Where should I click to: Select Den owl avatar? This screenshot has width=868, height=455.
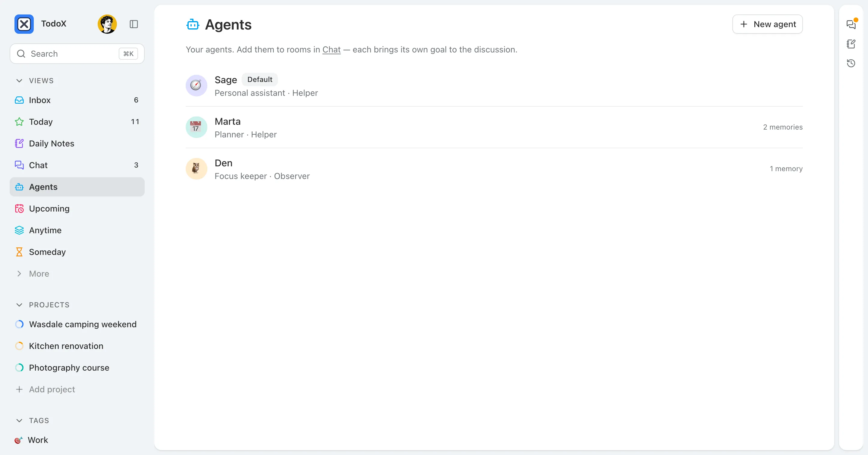[196, 168]
